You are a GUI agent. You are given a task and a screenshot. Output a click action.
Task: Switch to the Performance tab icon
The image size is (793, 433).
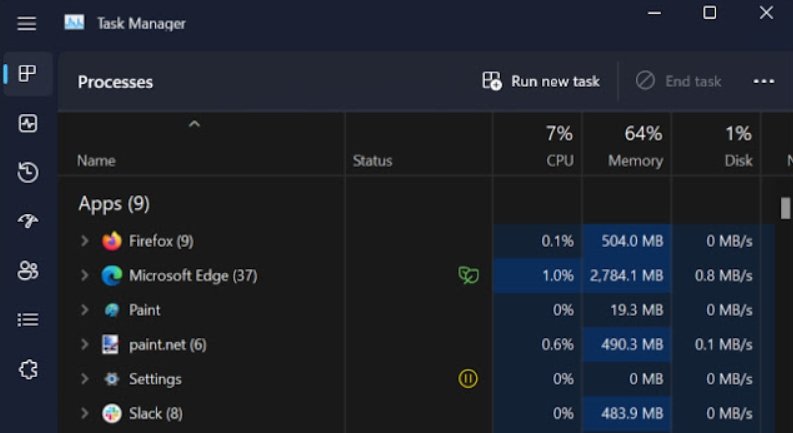(x=28, y=123)
